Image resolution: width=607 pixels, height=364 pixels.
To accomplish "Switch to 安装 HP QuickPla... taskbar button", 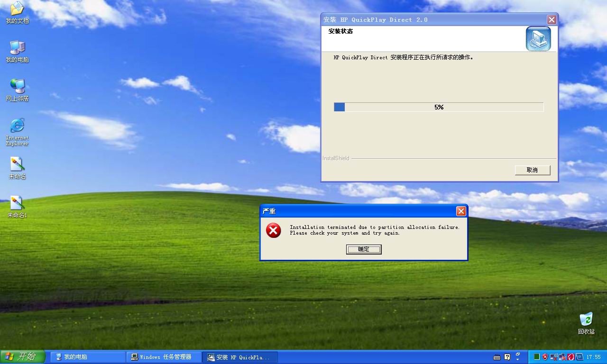I will tap(239, 357).
